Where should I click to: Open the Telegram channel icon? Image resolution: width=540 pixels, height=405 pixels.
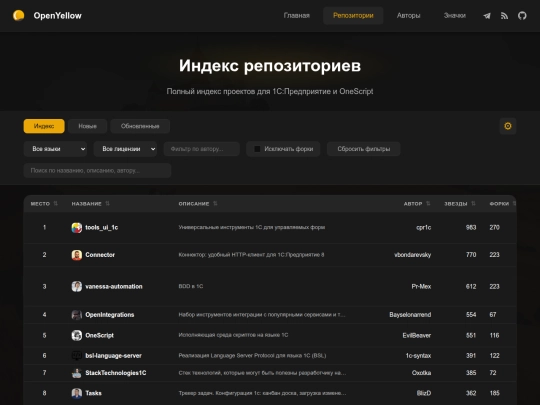click(x=487, y=16)
